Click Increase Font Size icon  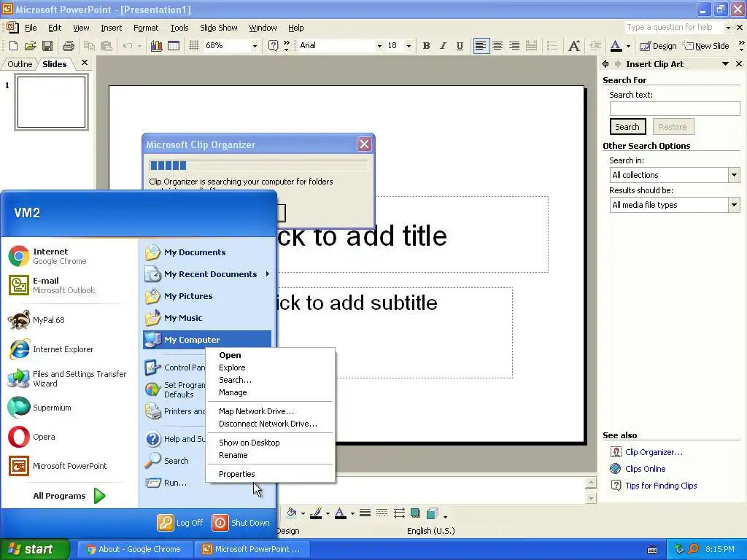[x=575, y=46]
